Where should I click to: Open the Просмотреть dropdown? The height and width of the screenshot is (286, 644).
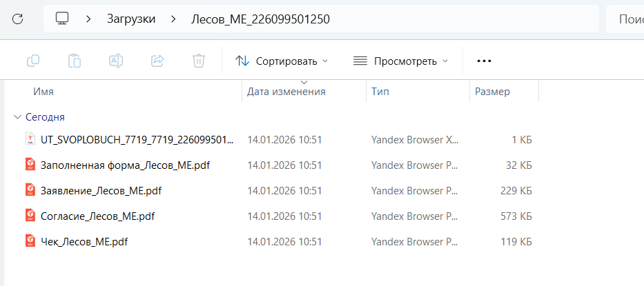(x=400, y=61)
